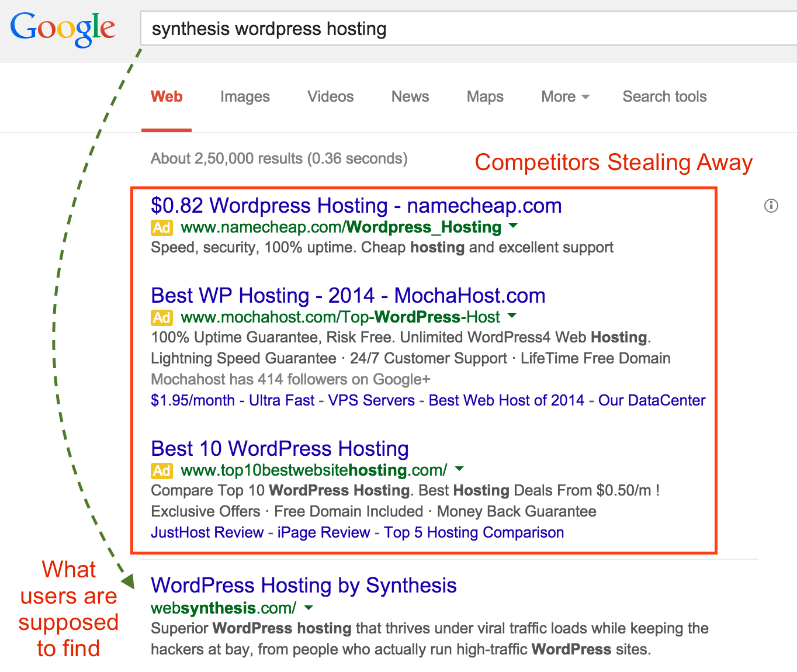Switch to the Videos tab
This screenshot has width=797, height=672.
tap(330, 96)
